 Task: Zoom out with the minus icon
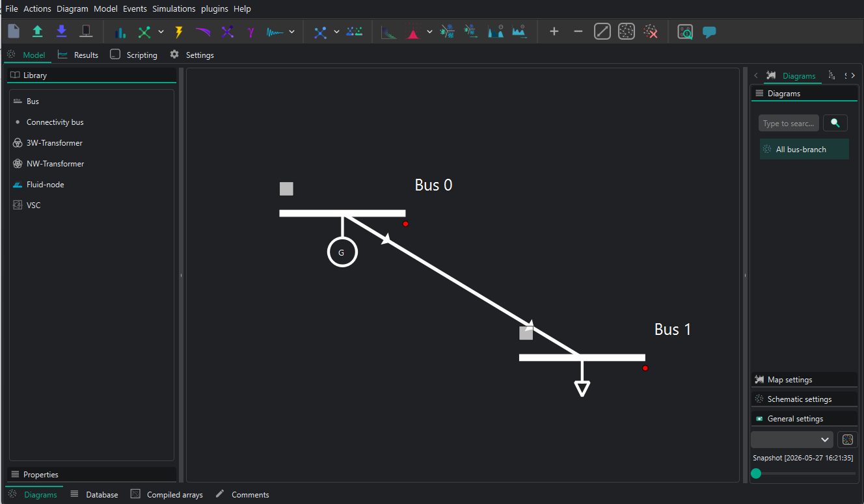(578, 31)
